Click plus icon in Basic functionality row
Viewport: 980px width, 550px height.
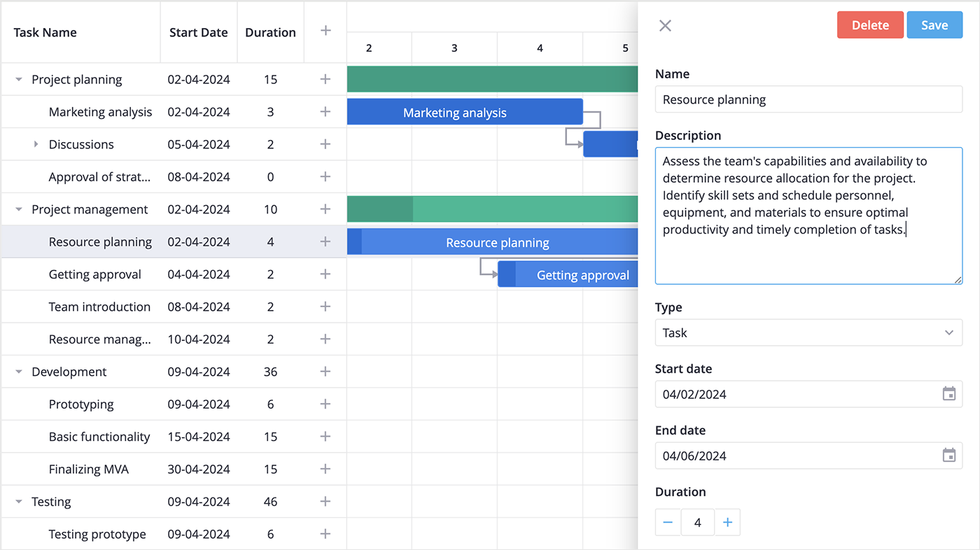coord(325,436)
